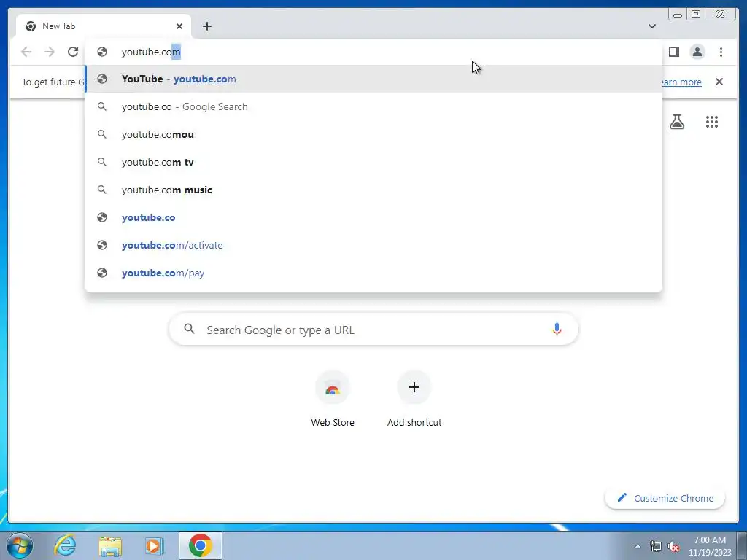Open the network status tray icon
Viewport: 747px width, 560px height.
click(656, 546)
